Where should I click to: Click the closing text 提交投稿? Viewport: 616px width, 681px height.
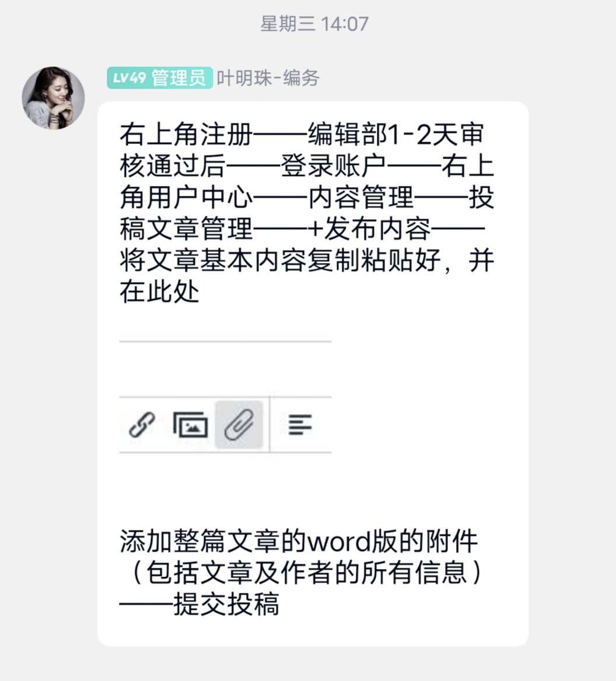[226, 604]
